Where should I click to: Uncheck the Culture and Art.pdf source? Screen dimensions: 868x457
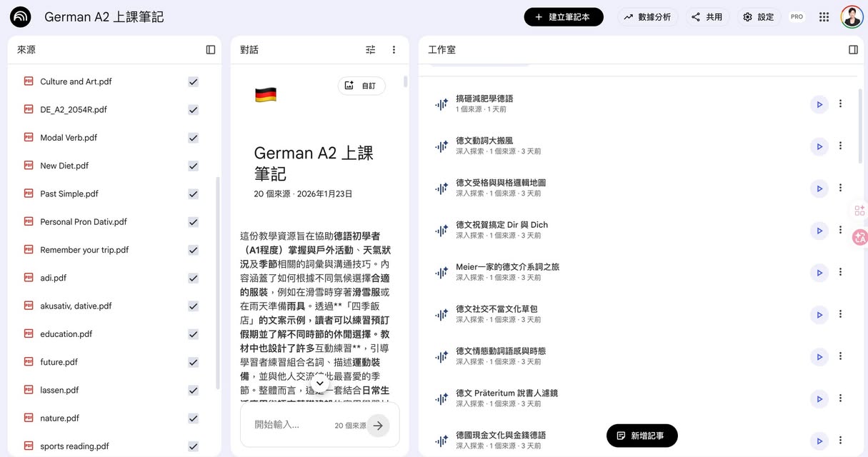point(193,82)
